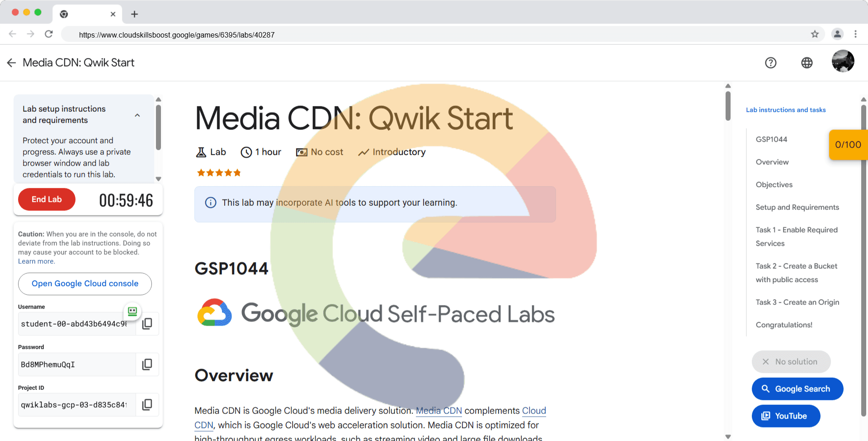Click the No solution button

(x=791, y=362)
